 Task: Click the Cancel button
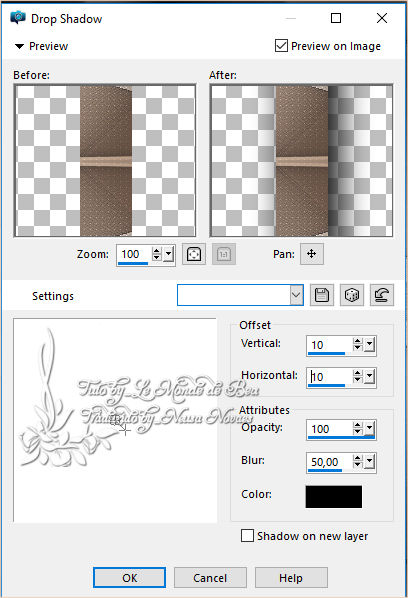tap(210, 578)
